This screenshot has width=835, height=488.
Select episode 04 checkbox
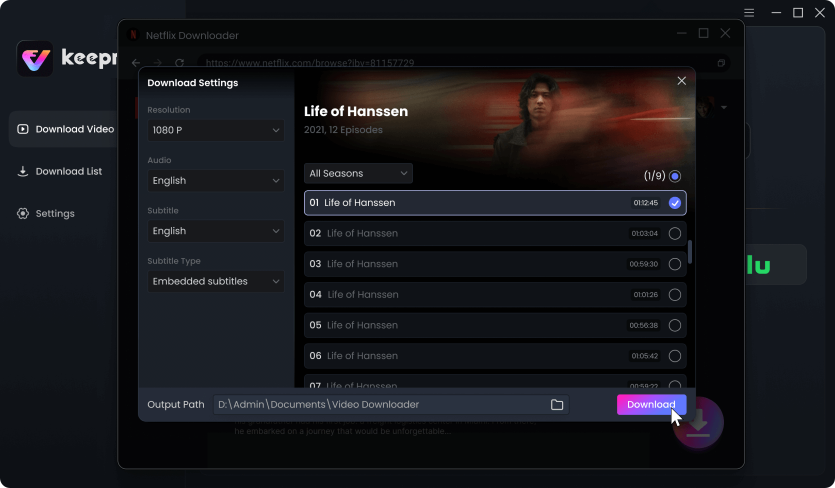675,295
